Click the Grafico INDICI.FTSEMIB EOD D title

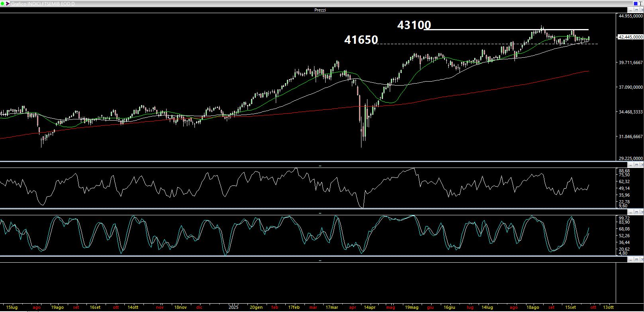(x=43, y=4)
